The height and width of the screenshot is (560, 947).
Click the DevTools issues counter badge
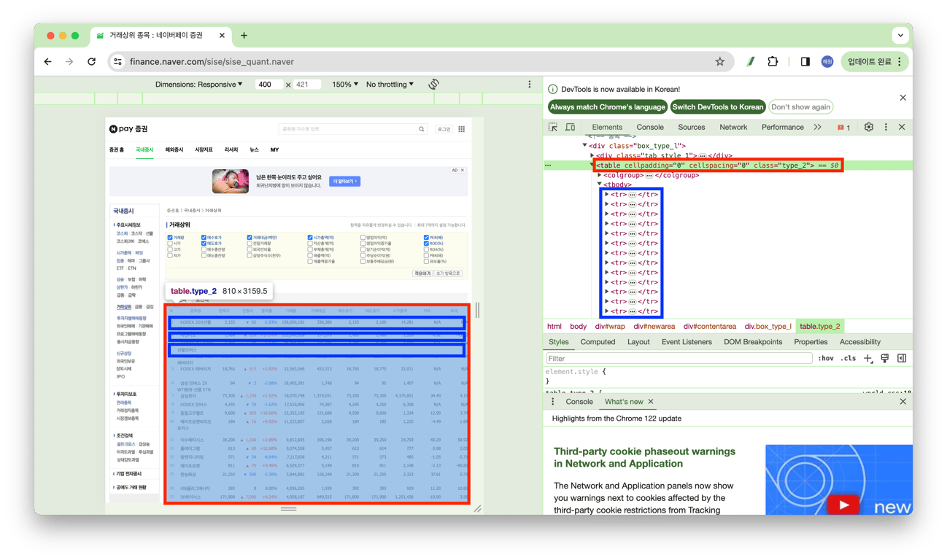tap(843, 128)
